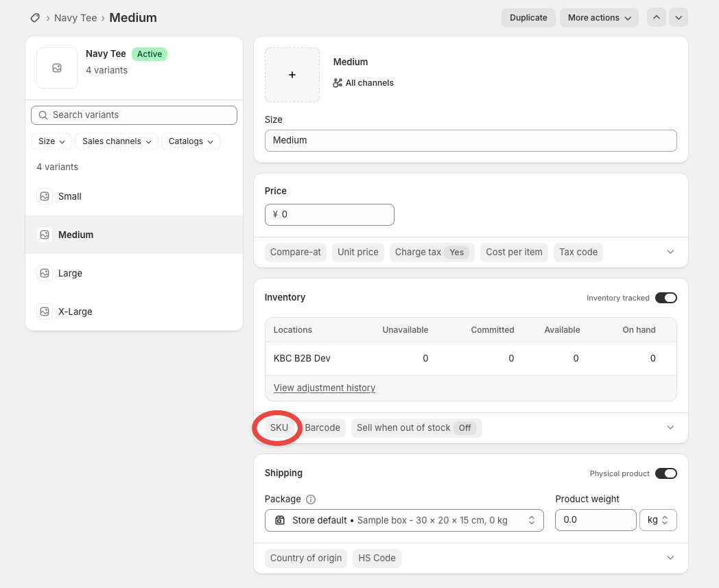Click the X-Large variant image icon
The height and width of the screenshot is (588, 719).
(45, 311)
